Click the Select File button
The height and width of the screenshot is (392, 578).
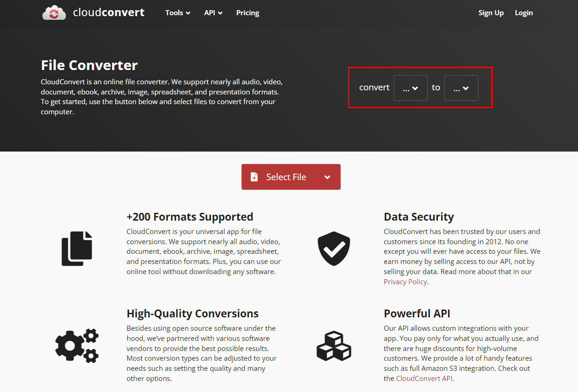pyautogui.click(x=291, y=177)
